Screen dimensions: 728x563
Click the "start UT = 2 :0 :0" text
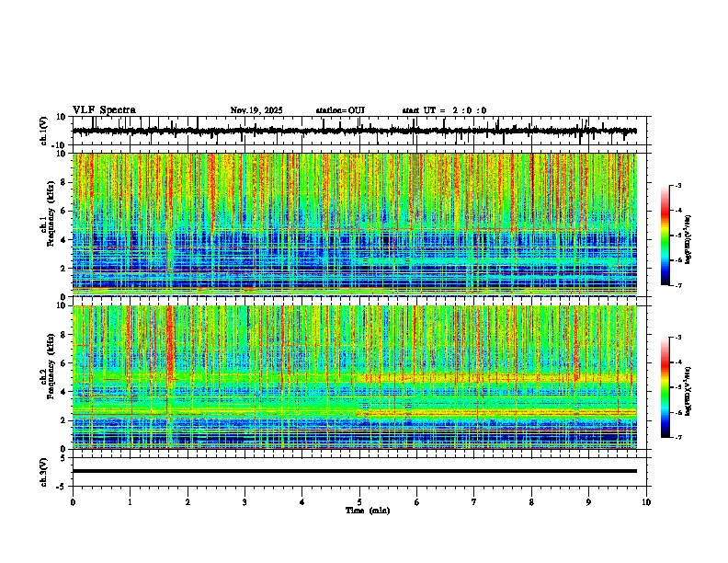(x=444, y=110)
